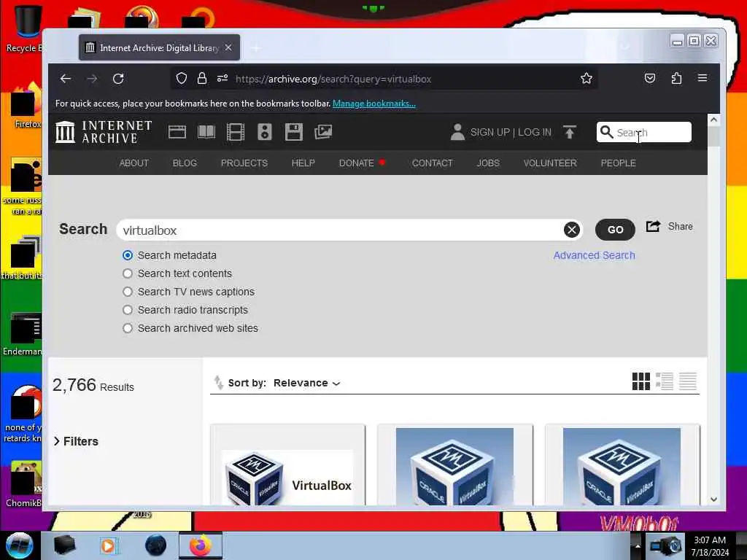
Task: Click the LOG IN link
Action: (x=535, y=132)
